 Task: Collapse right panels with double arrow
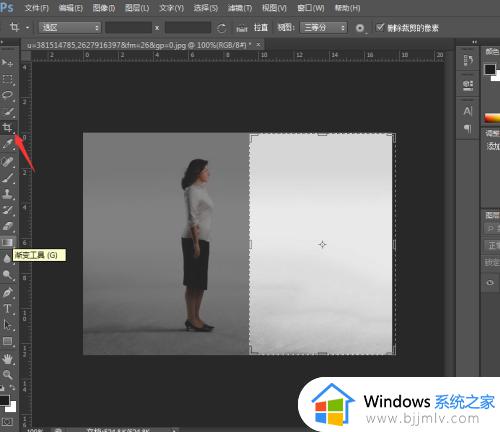click(x=474, y=42)
